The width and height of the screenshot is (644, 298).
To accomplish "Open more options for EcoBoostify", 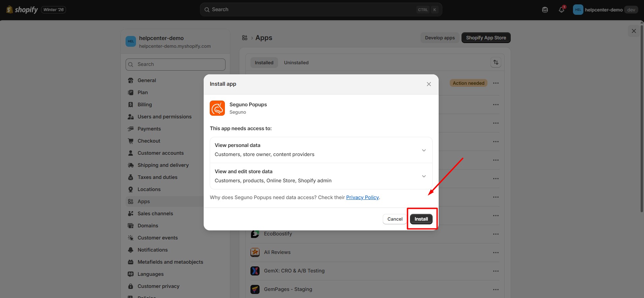I will (496, 234).
